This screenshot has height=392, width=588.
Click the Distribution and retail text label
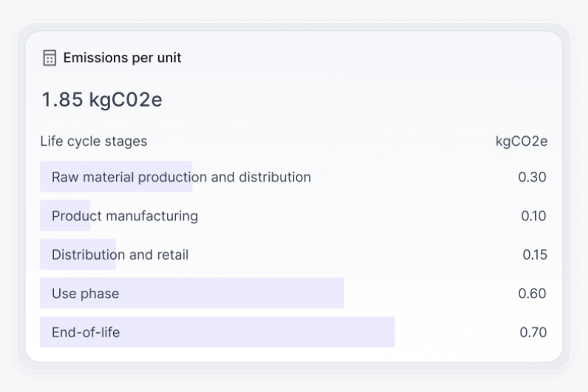[x=120, y=255]
